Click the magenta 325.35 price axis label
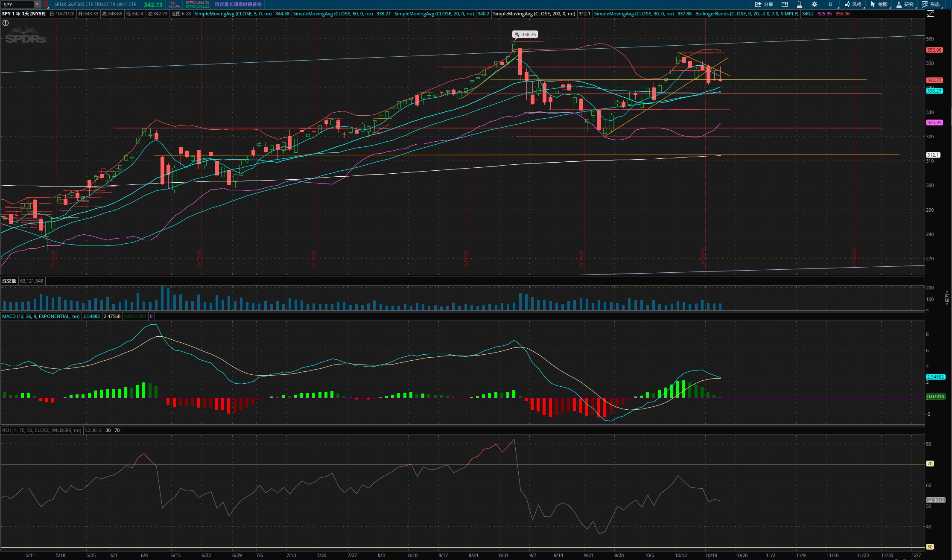This screenshot has width=952, height=560. pos(934,122)
